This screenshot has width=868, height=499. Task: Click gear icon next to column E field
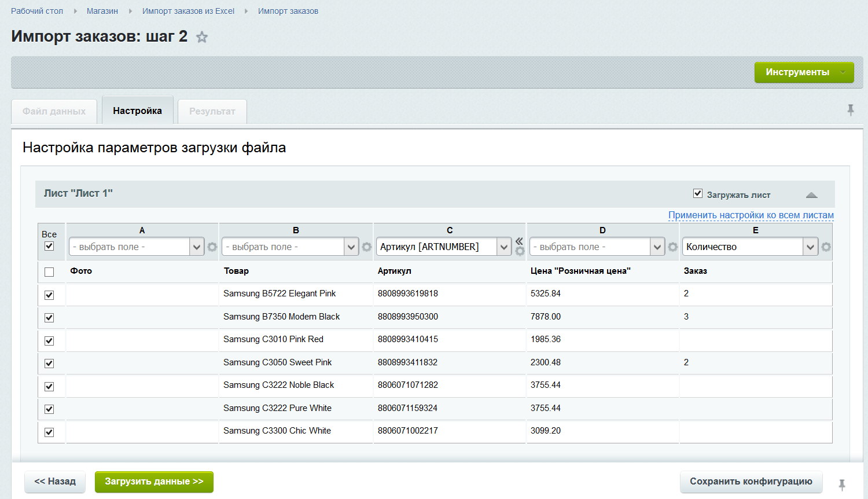click(826, 247)
